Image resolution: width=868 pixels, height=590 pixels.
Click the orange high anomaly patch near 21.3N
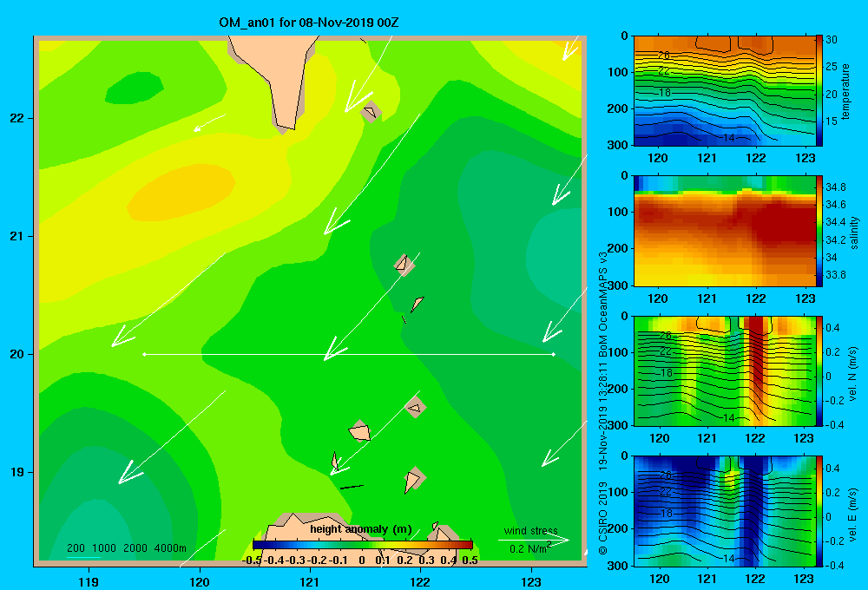pyautogui.click(x=181, y=193)
